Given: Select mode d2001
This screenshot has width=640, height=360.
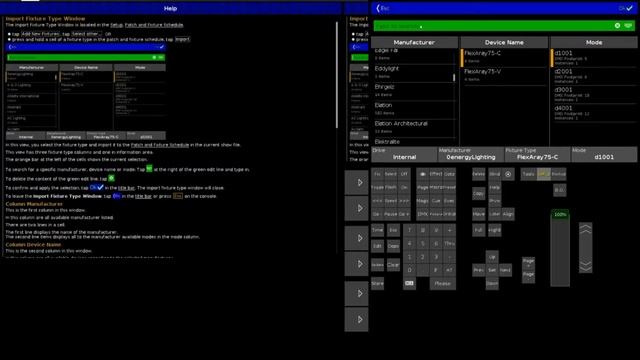Looking at the screenshot, I should (594, 76).
